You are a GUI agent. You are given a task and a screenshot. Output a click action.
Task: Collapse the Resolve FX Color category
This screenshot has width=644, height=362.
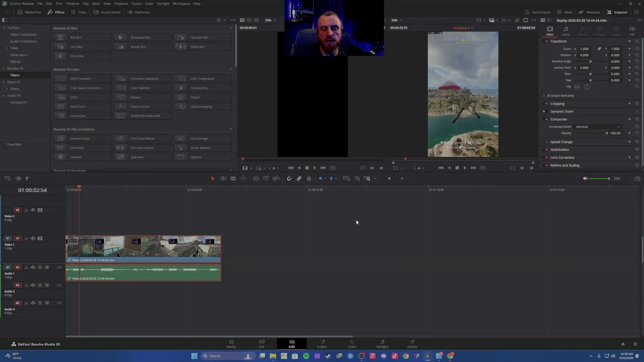pyautogui.click(x=231, y=69)
